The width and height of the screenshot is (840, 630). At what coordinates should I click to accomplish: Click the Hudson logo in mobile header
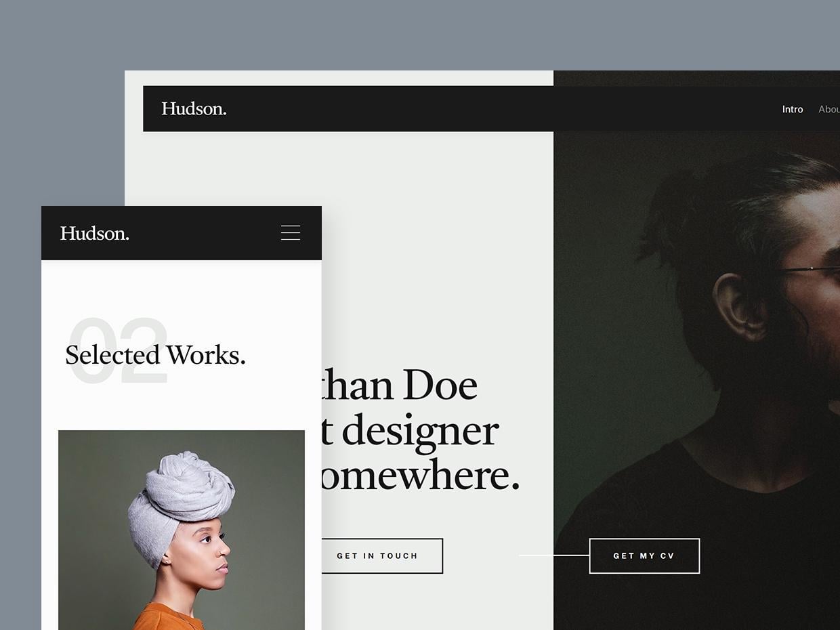[x=95, y=233]
